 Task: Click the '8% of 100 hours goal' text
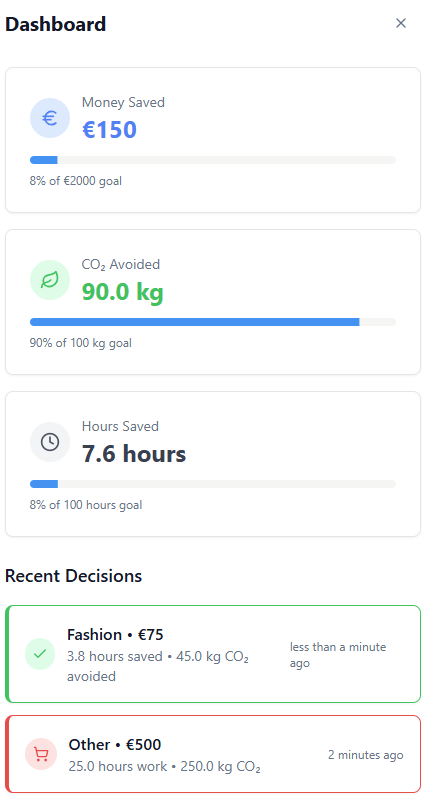(86, 505)
